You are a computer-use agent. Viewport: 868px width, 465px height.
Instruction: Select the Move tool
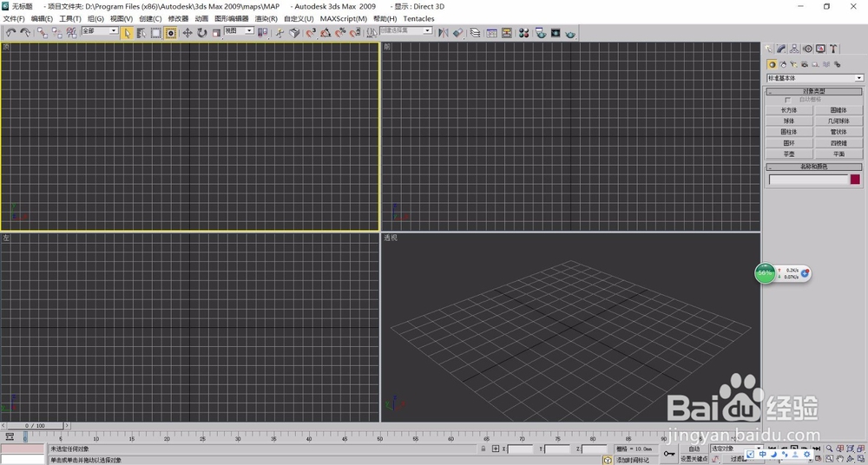187,33
